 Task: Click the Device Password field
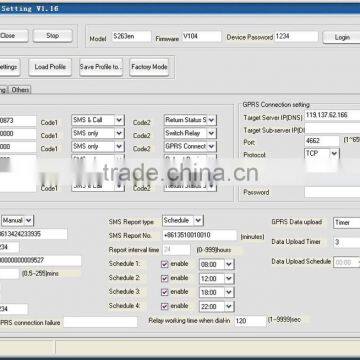(x=296, y=37)
